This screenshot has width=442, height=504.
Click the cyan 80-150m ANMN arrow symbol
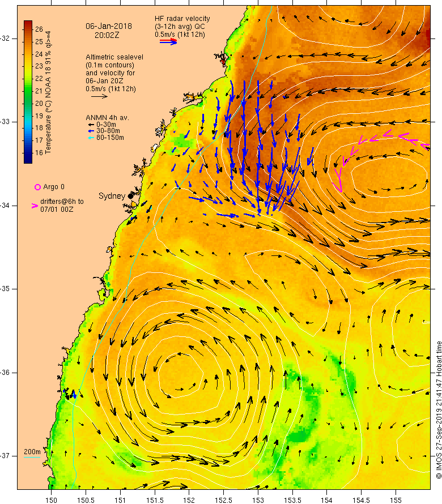91,138
